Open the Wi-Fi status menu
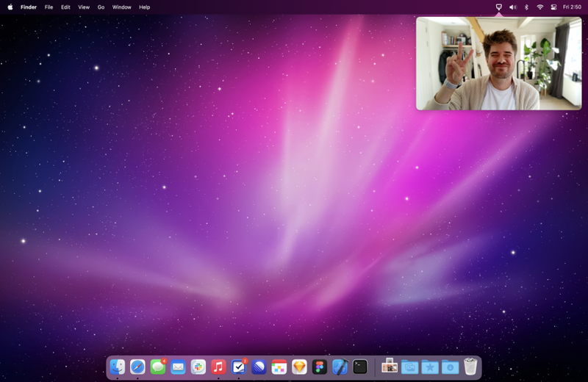Viewport: 588px width, 382px height. 539,7
